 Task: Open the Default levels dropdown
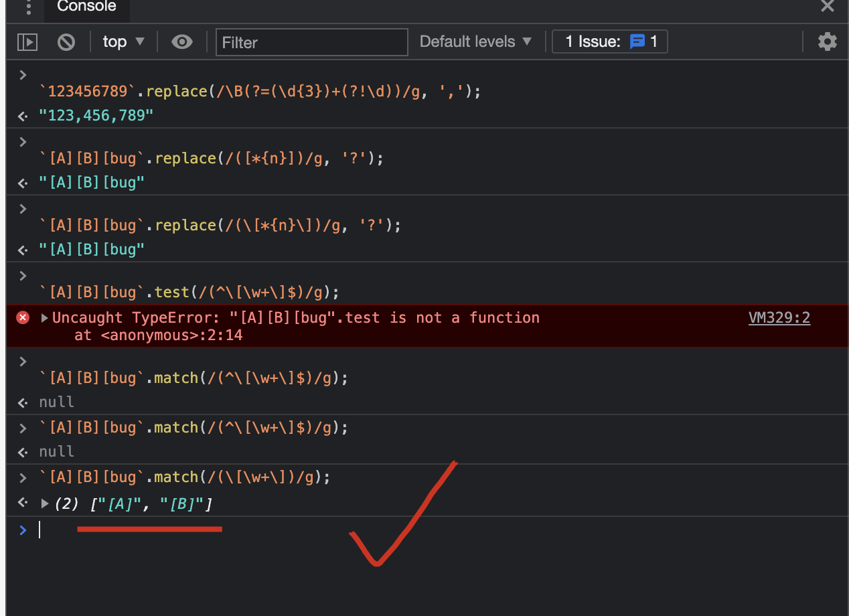pyautogui.click(x=475, y=42)
